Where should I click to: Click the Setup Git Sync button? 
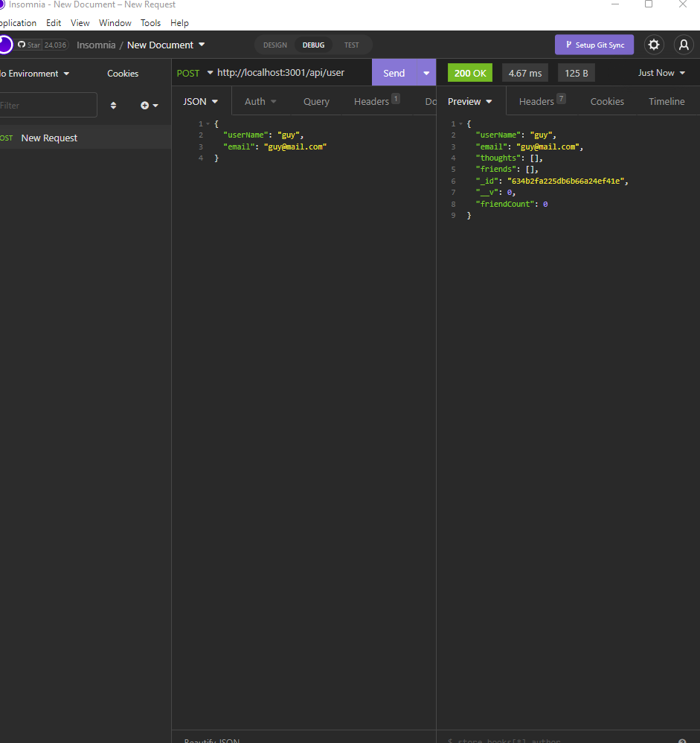594,45
